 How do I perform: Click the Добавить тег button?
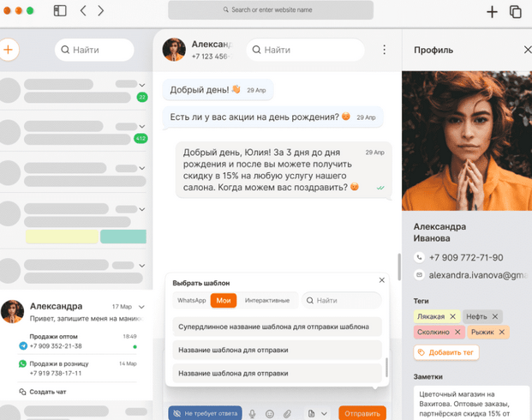(x=446, y=352)
